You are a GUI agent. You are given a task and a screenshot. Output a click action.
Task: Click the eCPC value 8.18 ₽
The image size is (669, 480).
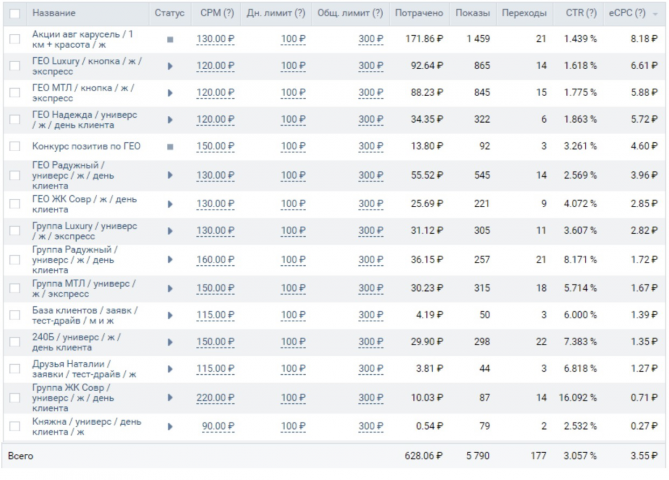(644, 39)
